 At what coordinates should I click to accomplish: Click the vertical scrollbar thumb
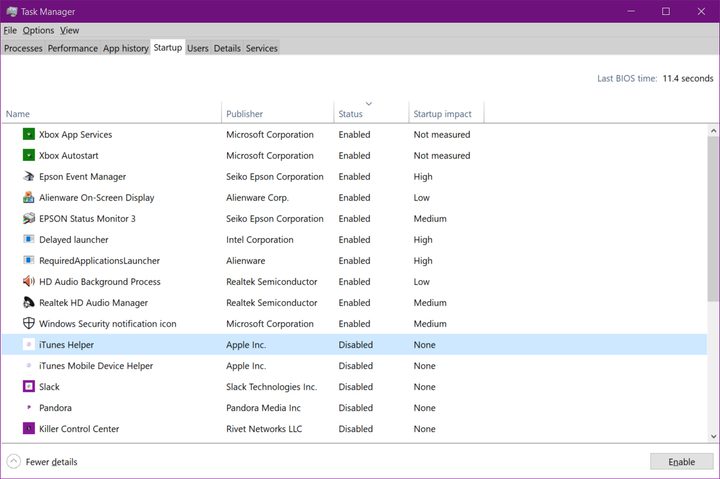[713, 219]
